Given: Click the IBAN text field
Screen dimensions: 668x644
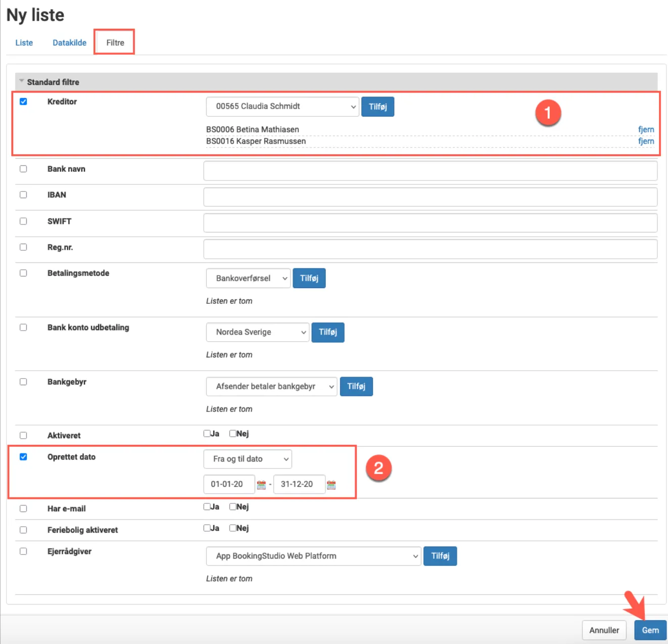Looking at the screenshot, I should [x=430, y=197].
